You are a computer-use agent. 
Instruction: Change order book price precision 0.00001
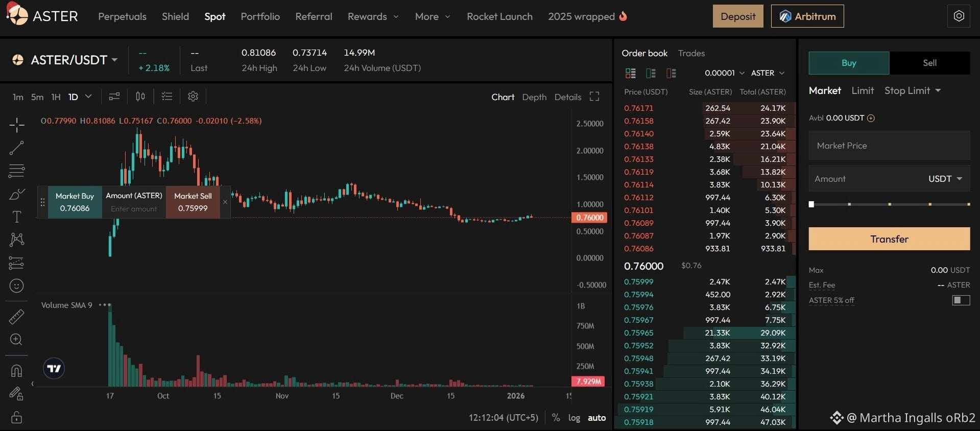[x=724, y=73]
